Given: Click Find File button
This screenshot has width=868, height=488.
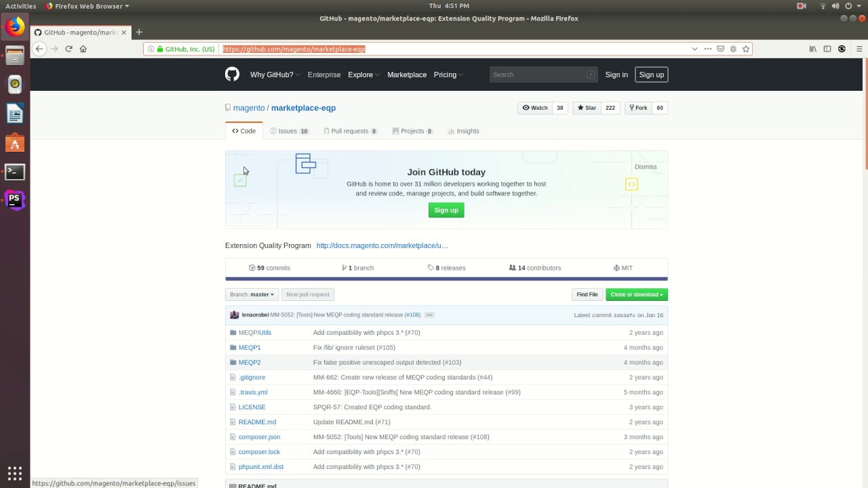Looking at the screenshot, I should (587, 295).
